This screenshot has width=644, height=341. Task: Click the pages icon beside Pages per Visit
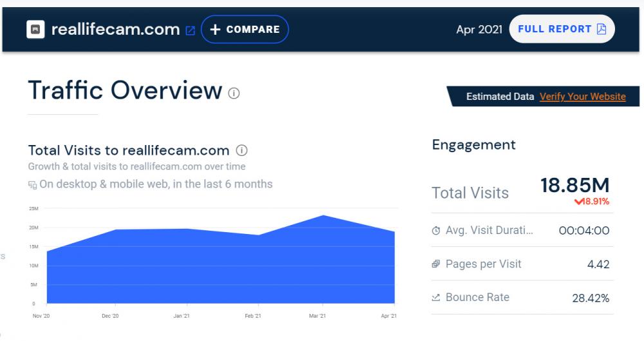click(436, 264)
